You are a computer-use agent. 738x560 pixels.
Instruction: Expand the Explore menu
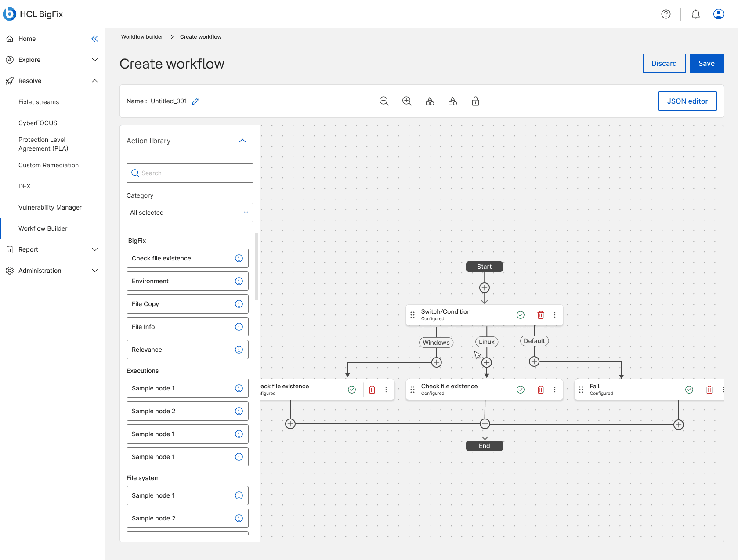tap(95, 60)
